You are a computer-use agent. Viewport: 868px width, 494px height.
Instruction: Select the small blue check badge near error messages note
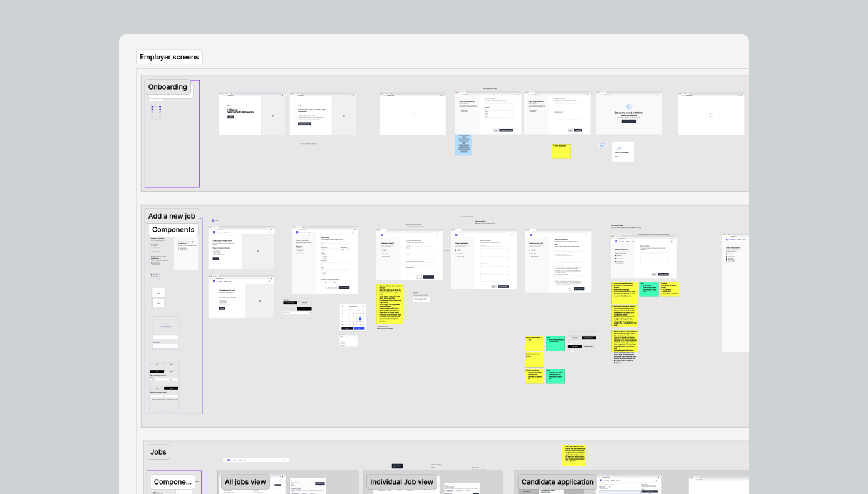click(x=602, y=146)
